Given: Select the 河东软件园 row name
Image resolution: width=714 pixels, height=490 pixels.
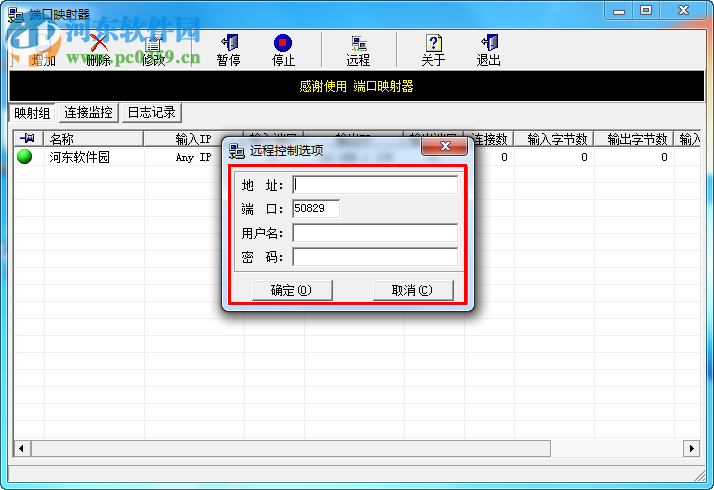Looking at the screenshot, I should (79, 157).
